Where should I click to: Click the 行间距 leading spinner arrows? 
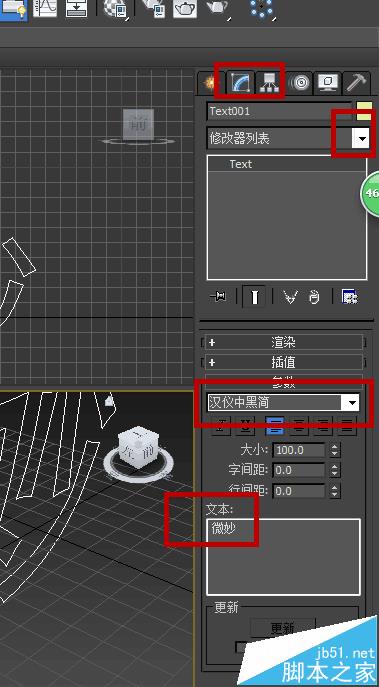(335, 490)
